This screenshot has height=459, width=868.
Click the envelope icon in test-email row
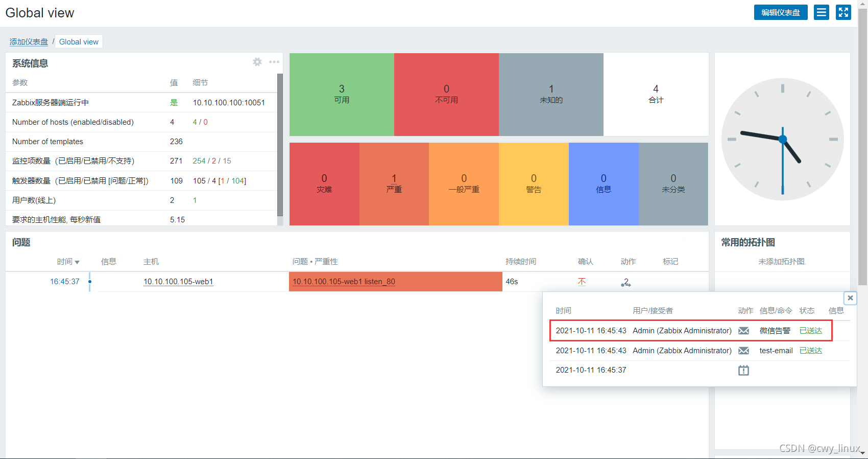click(743, 351)
